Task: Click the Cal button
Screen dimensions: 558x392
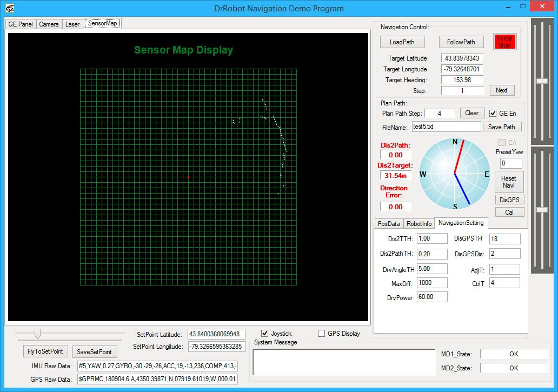Action: 509,212
